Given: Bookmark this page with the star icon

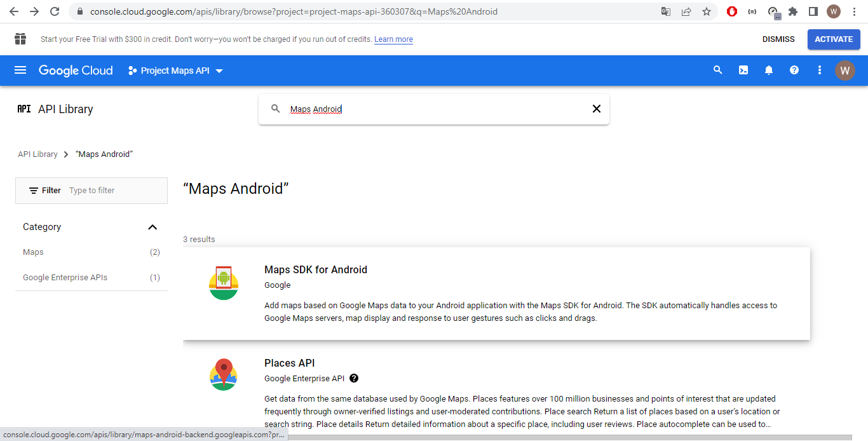Looking at the screenshot, I should [707, 11].
